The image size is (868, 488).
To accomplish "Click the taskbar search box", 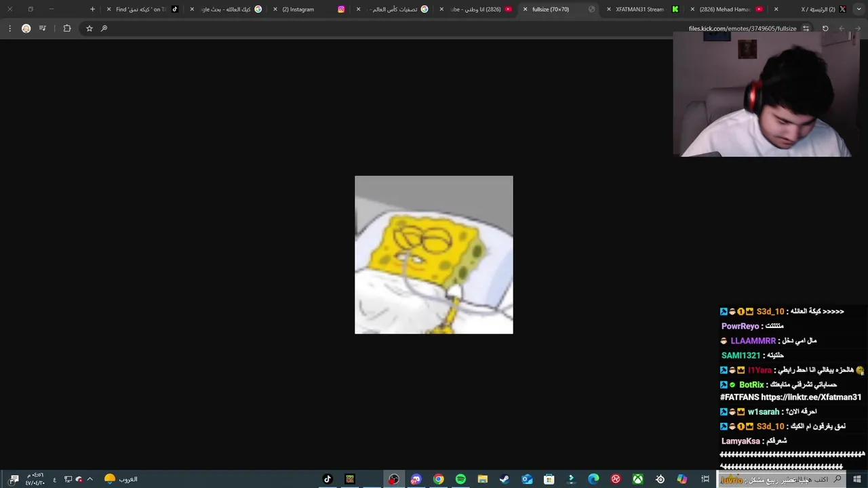I will pyautogui.click(x=782, y=479).
